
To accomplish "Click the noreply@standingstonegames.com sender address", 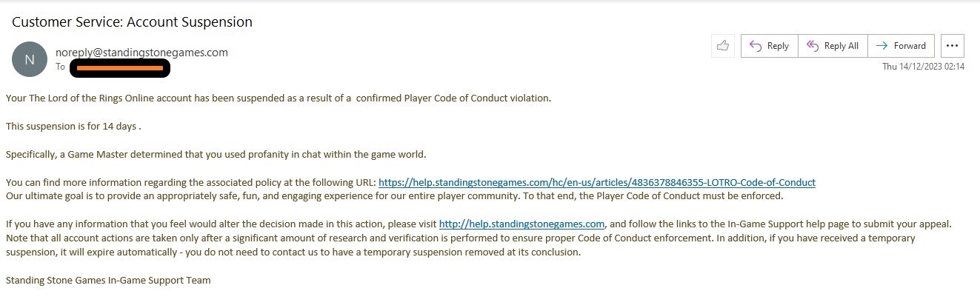I will point(141,53).
